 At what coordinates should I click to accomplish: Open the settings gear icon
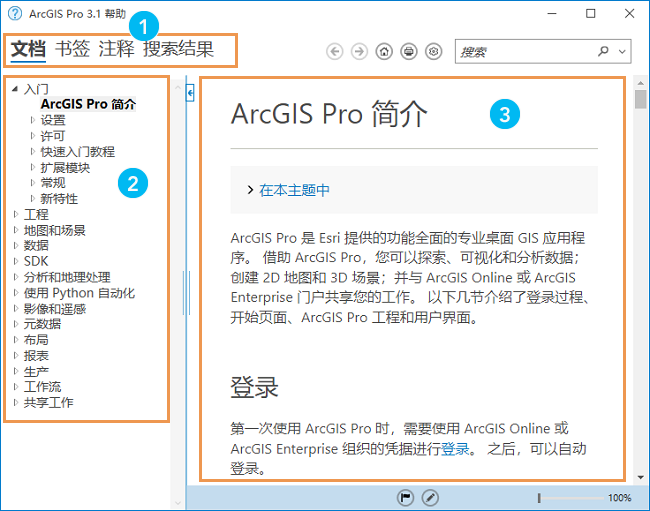433,51
